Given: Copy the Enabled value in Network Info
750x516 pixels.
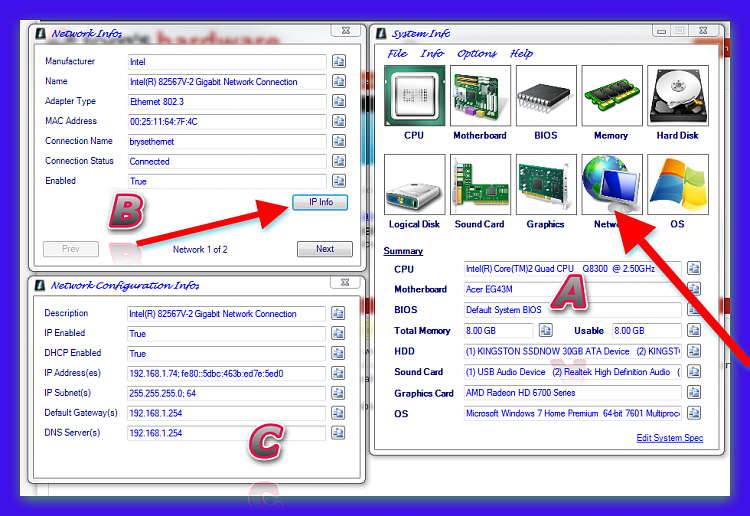Looking at the screenshot, I should 339,181.
